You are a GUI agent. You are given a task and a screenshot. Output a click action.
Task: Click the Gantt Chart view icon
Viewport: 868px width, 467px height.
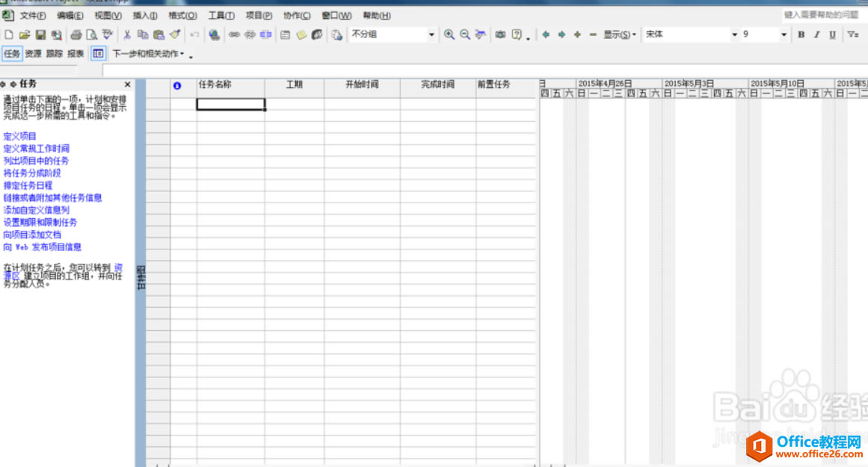(98, 53)
